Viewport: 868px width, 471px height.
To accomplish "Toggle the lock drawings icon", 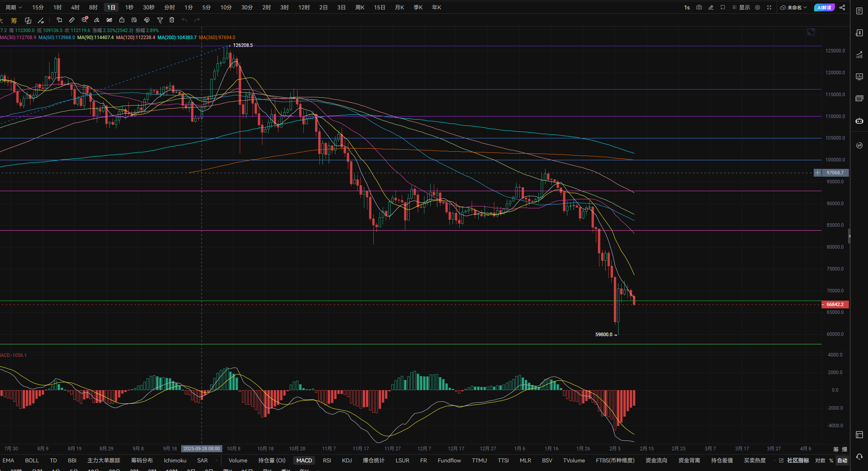I will (122, 20).
